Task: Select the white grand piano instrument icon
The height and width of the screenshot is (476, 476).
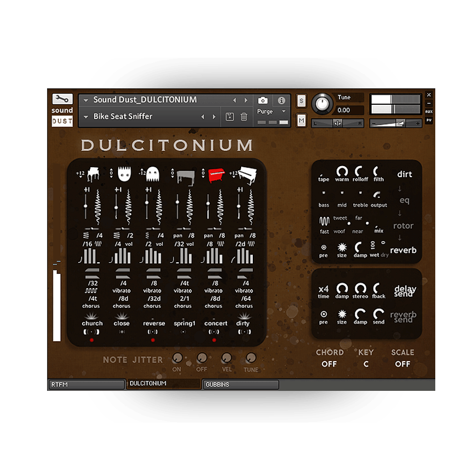Action: (x=93, y=173)
